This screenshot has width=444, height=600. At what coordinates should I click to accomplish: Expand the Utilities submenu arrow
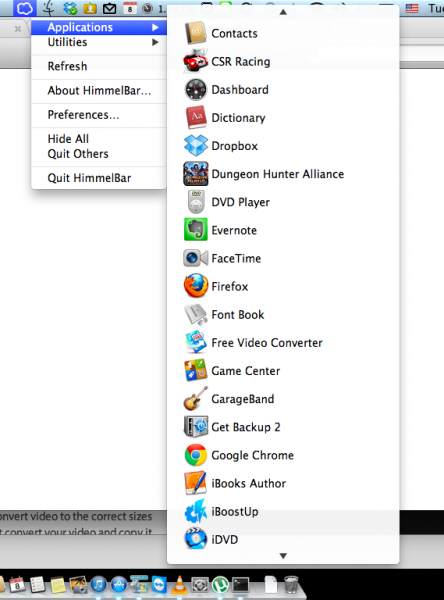(x=155, y=42)
